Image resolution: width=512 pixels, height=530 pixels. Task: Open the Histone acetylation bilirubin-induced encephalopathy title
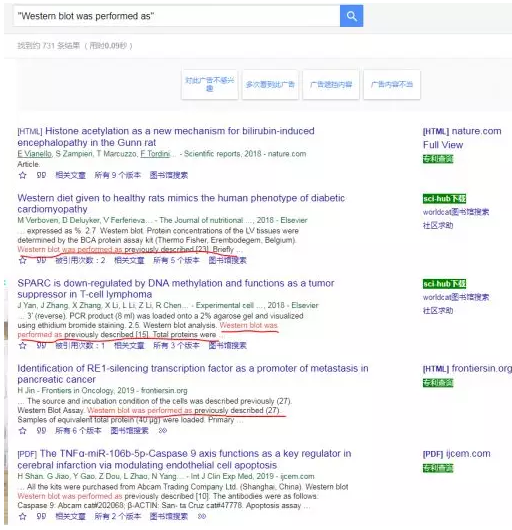pyautogui.click(x=166, y=136)
